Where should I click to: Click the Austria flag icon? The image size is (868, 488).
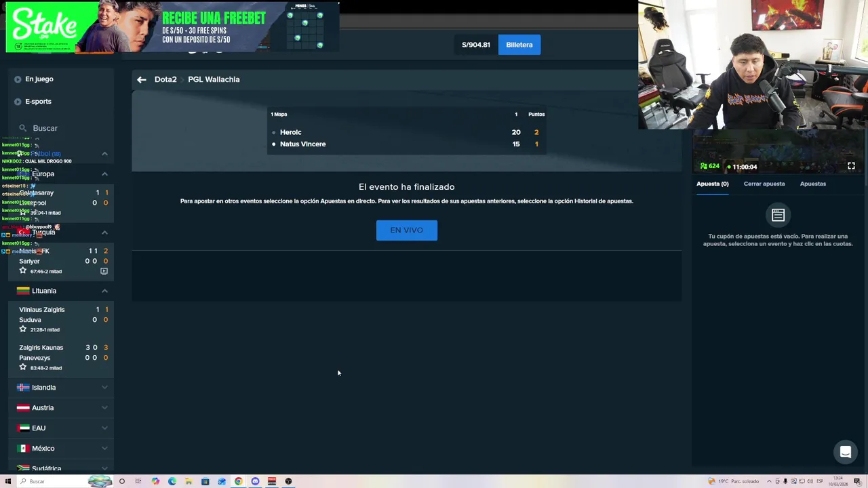pos(23,408)
